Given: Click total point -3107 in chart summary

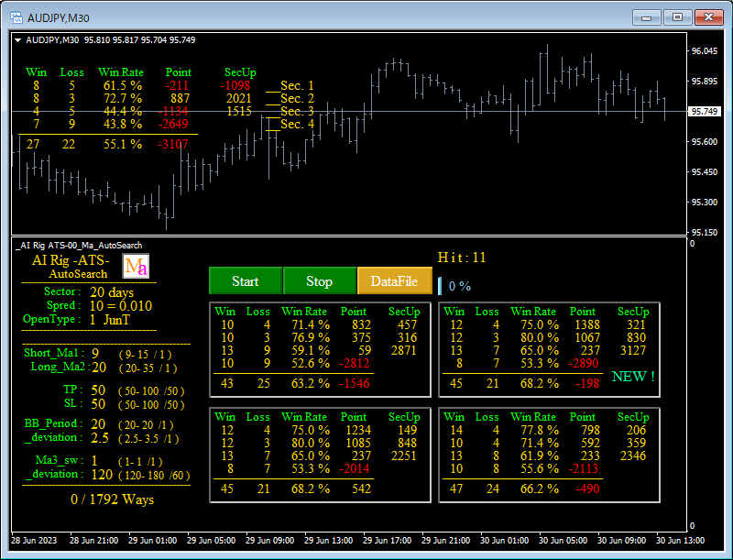Looking at the screenshot, I should (x=173, y=144).
